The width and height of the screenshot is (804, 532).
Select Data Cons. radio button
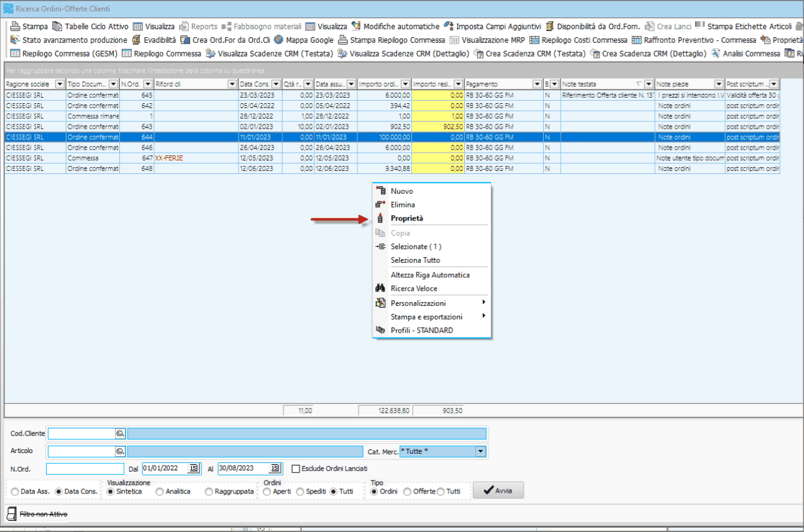59,491
